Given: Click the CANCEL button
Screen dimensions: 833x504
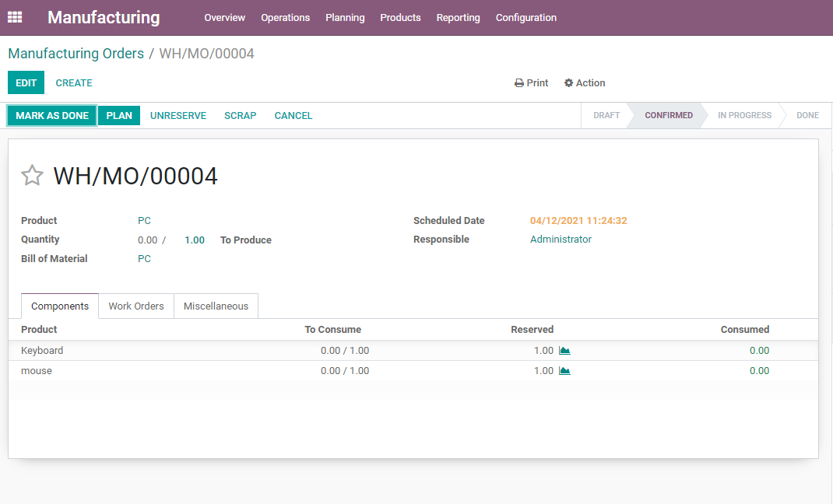Looking at the screenshot, I should [293, 116].
